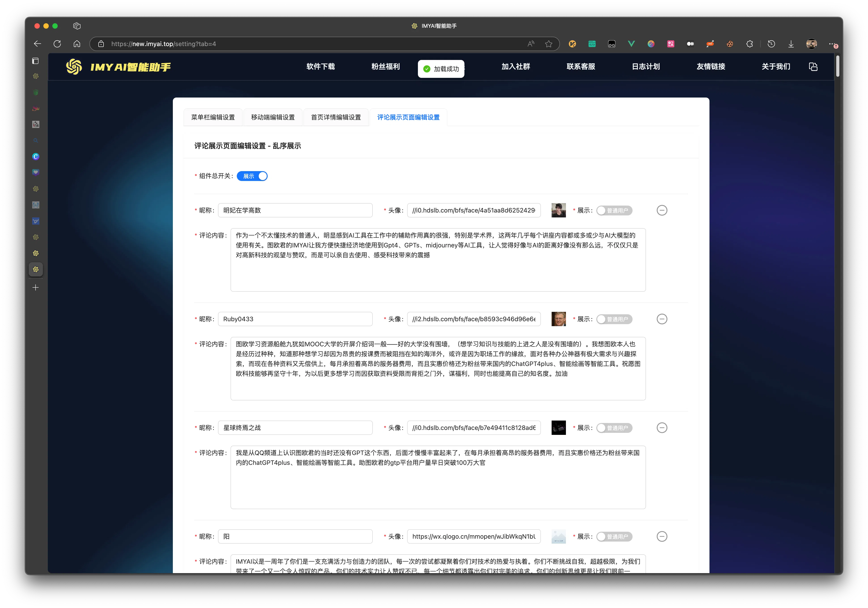Click the 昵称 field containing Ruby0433
The width and height of the screenshot is (868, 608).
coord(295,319)
